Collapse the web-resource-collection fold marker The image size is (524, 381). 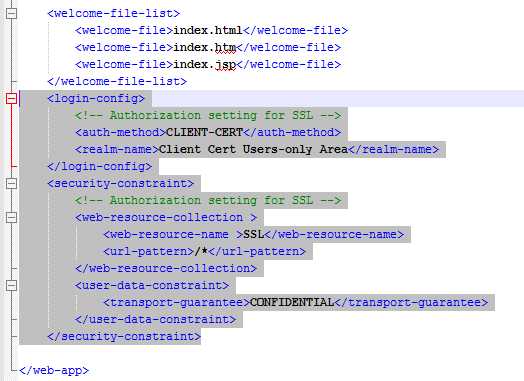[x=11, y=217]
